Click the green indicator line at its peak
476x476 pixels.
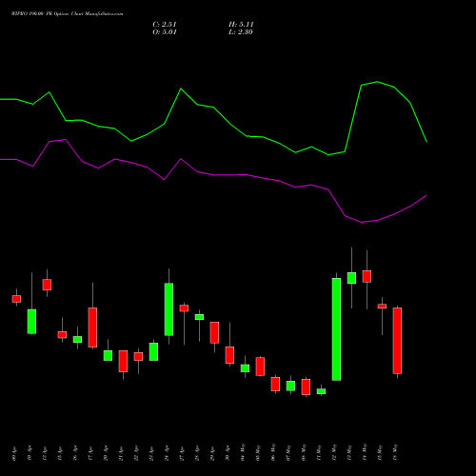[x=377, y=82]
